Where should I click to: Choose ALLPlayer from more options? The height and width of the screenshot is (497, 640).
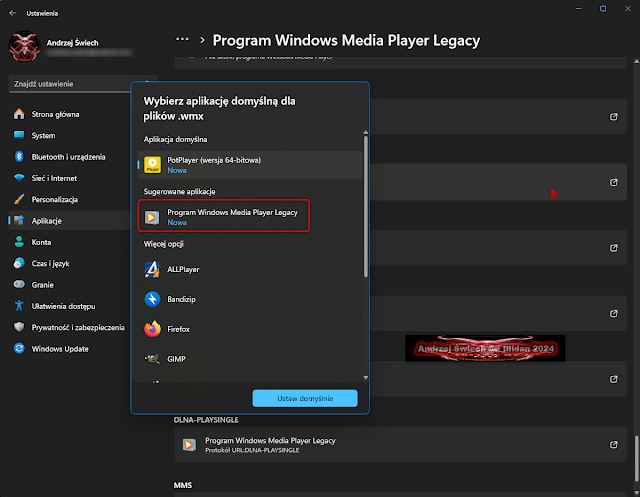(x=250, y=269)
